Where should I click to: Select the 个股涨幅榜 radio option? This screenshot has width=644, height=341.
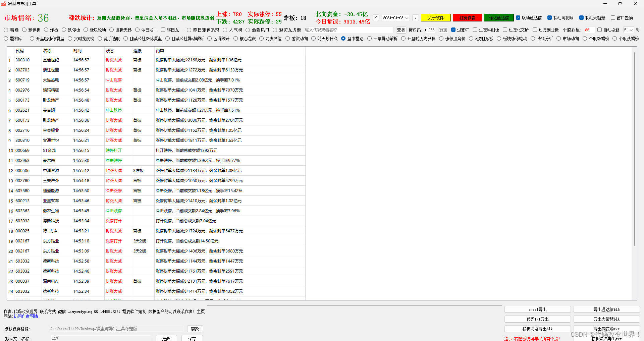pyautogui.click(x=585, y=39)
